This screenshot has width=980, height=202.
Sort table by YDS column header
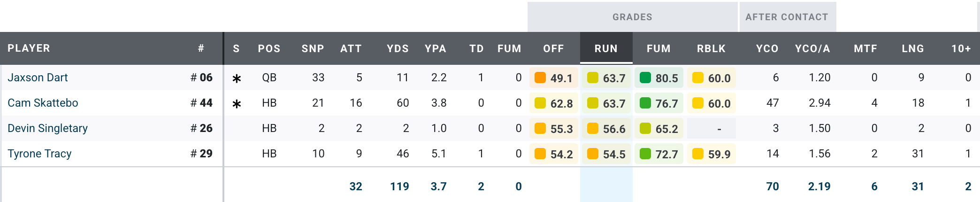[398, 48]
